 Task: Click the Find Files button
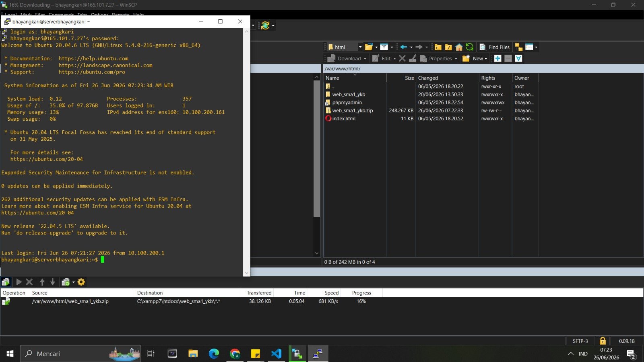[495, 47]
